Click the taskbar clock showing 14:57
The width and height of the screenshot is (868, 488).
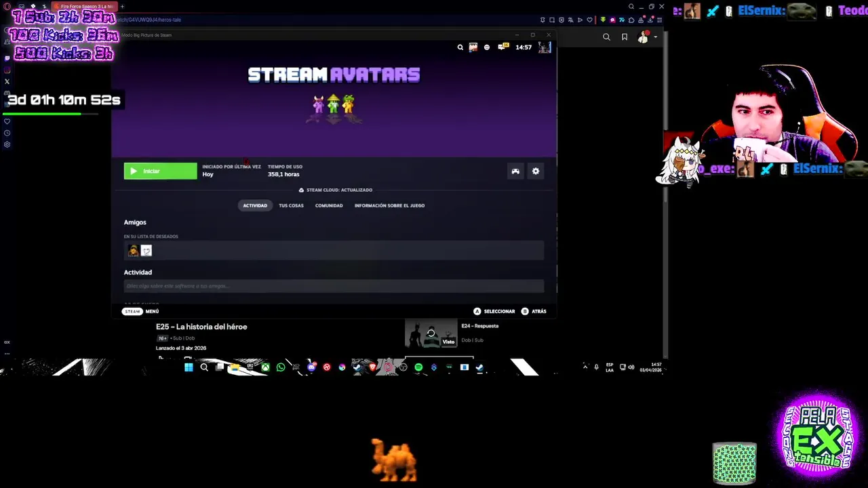point(650,367)
